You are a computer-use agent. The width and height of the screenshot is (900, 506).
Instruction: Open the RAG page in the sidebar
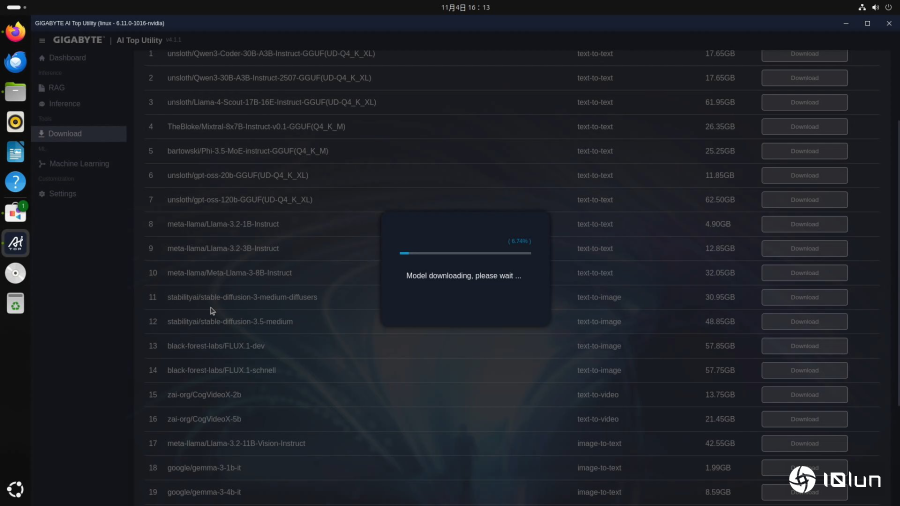56,88
